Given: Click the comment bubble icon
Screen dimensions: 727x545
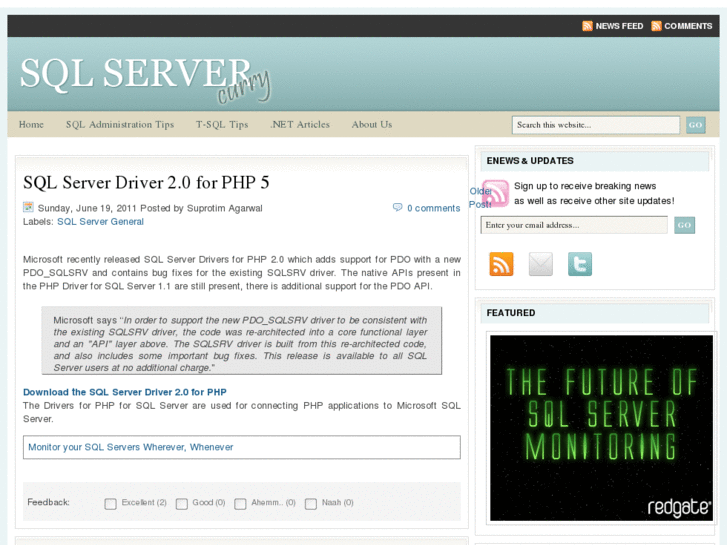Looking at the screenshot, I should point(397,207).
